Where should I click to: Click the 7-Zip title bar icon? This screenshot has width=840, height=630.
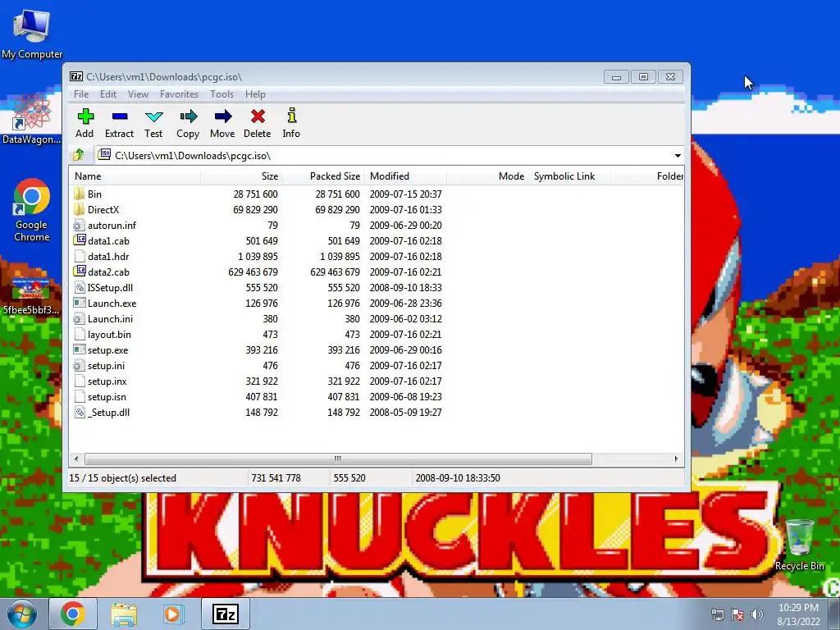[x=76, y=76]
